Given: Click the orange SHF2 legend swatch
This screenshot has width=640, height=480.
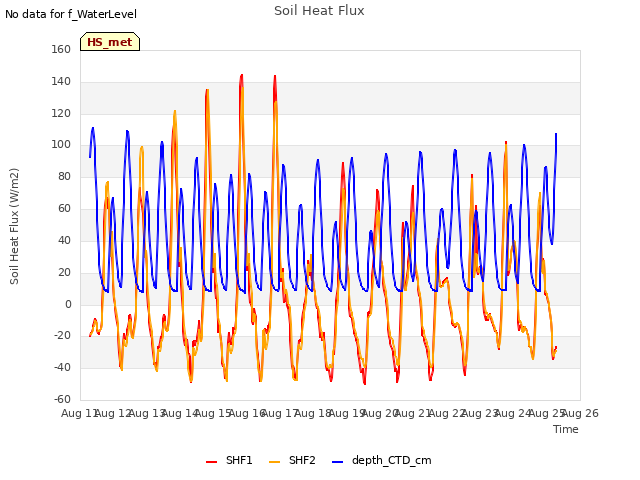Looking at the screenshot, I should coord(275,461).
